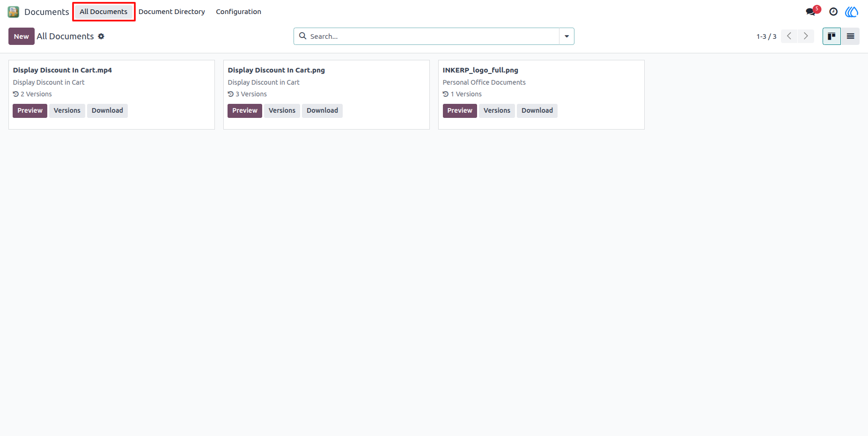The width and height of the screenshot is (868, 436).
Task: Expand the search filter options dropdown
Action: (x=566, y=36)
